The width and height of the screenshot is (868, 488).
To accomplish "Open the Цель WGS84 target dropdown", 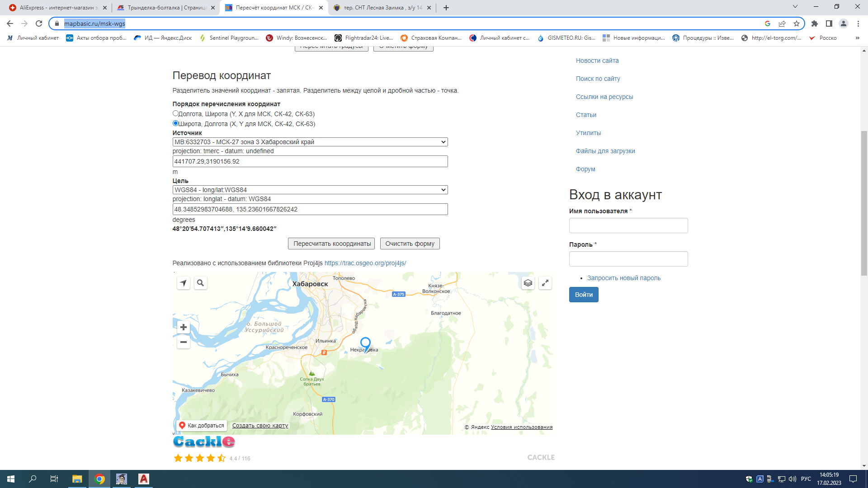I will click(310, 190).
